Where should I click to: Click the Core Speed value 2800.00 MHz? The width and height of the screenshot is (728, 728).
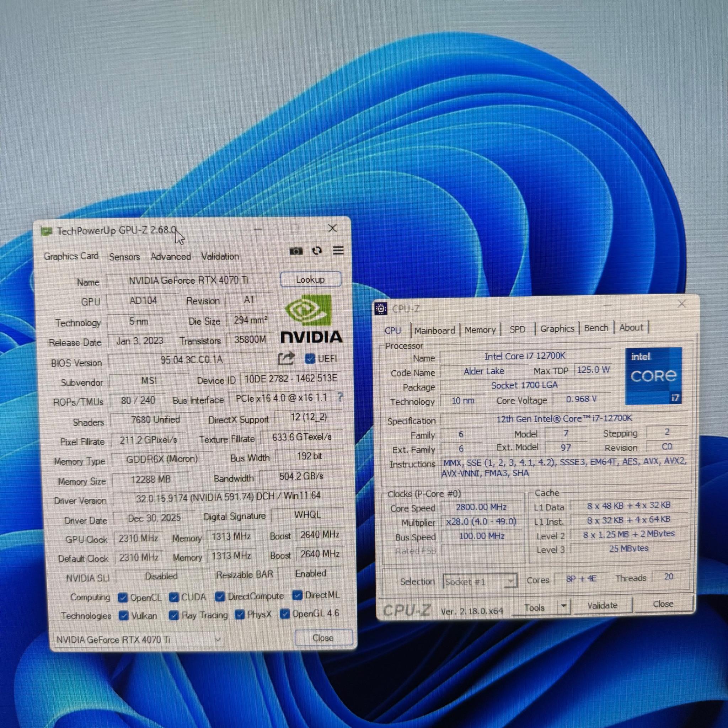click(481, 507)
